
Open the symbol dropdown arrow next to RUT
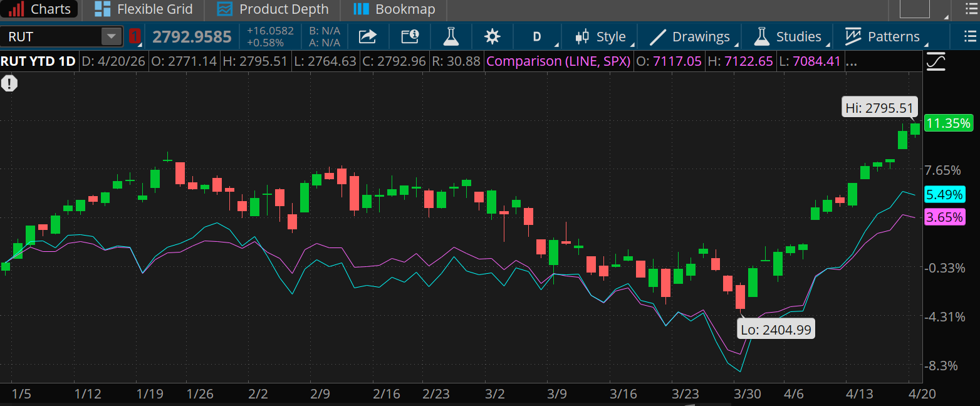pyautogui.click(x=112, y=36)
